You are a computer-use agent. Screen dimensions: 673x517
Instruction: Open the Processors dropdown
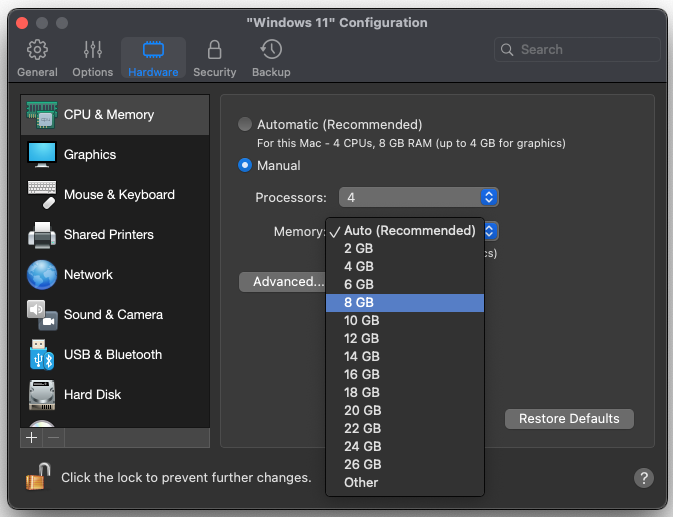pos(418,197)
